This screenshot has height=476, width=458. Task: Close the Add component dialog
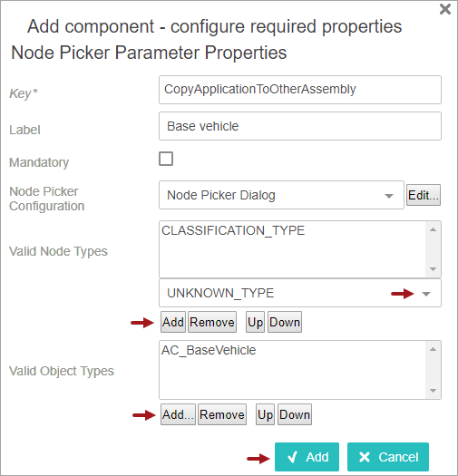tap(445, 9)
